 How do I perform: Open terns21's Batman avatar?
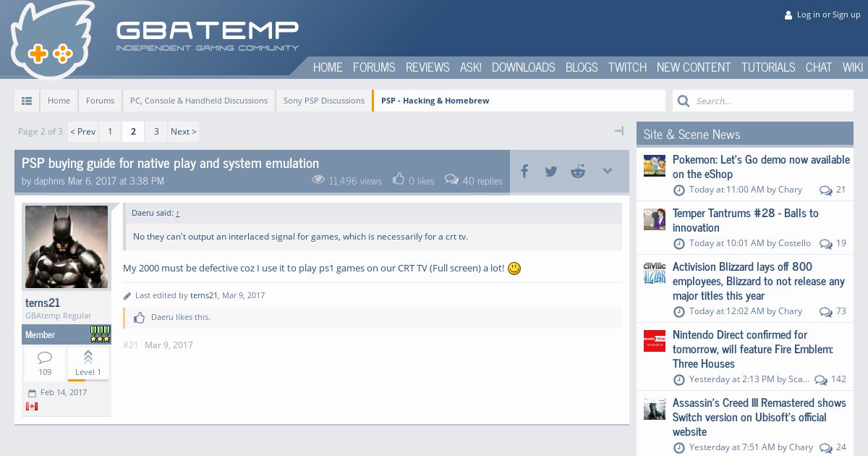point(67,247)
